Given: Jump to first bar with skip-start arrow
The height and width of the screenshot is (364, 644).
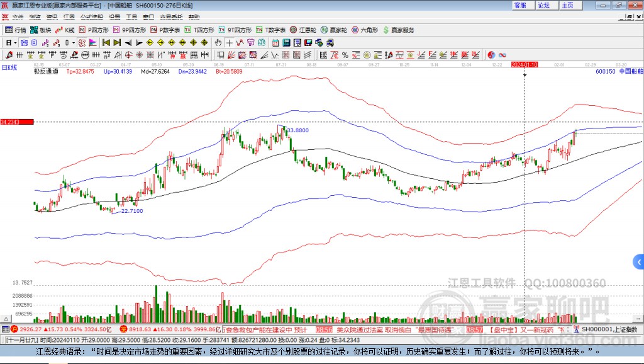Looking at the screenshot, I should pyautogui.click(x=106, y=43).
